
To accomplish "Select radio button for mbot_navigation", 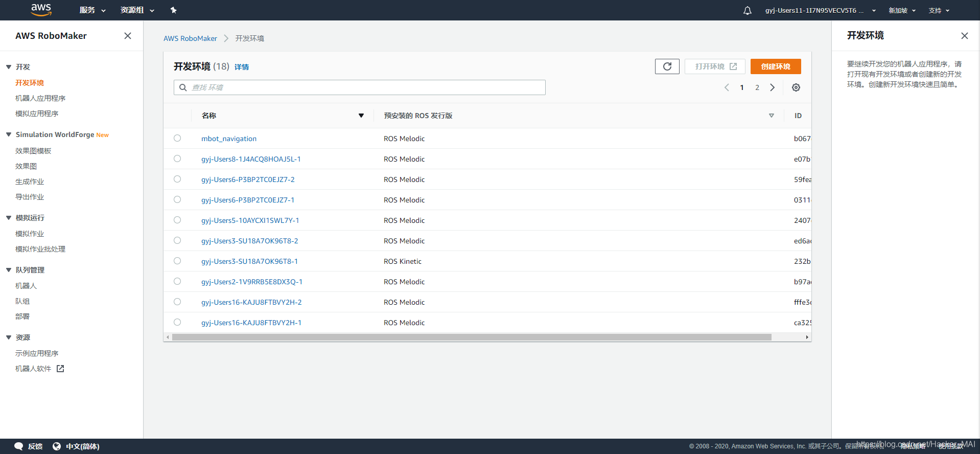I will 177,138.
